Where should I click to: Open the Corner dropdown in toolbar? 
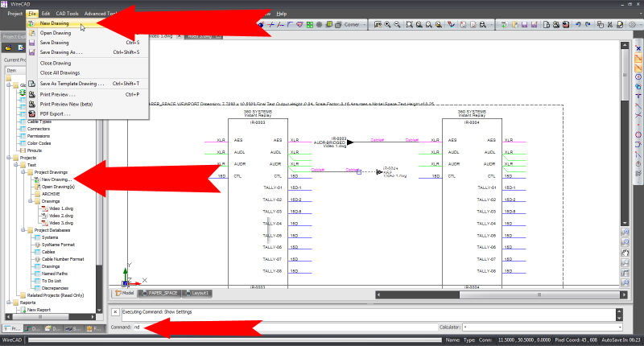pyautogui.click(x=364, y=25)
